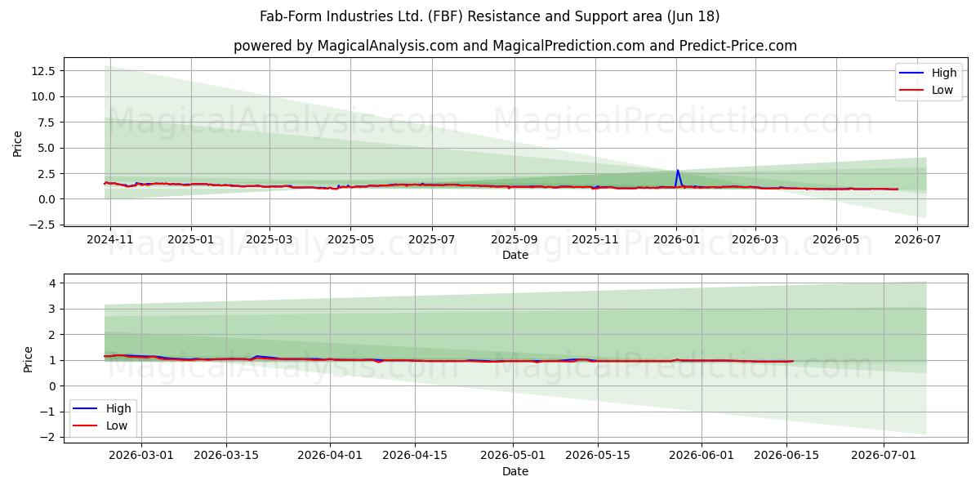Click the top chart x-axis label '2026-01'
Screen dimensions: 980x490
(x=676, y=240)
